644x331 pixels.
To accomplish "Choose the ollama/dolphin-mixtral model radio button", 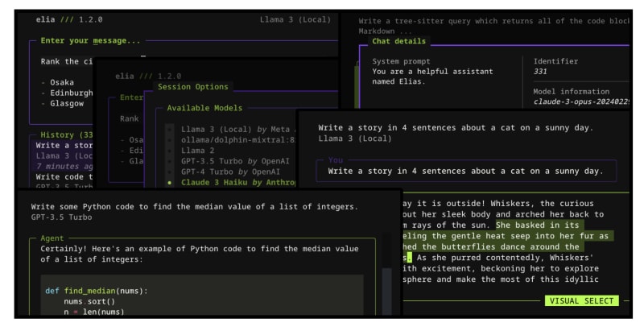I will point(168,139).
